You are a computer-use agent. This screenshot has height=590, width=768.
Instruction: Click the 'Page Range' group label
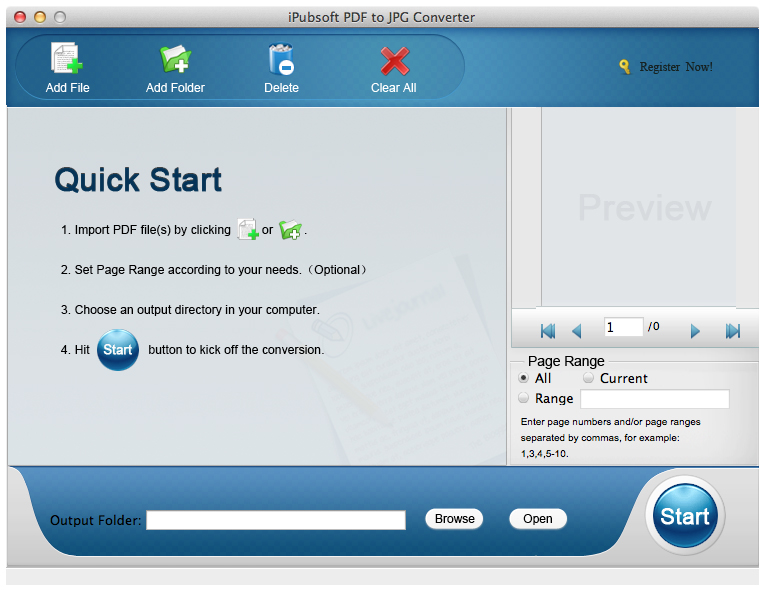click(x=566, y=361)
